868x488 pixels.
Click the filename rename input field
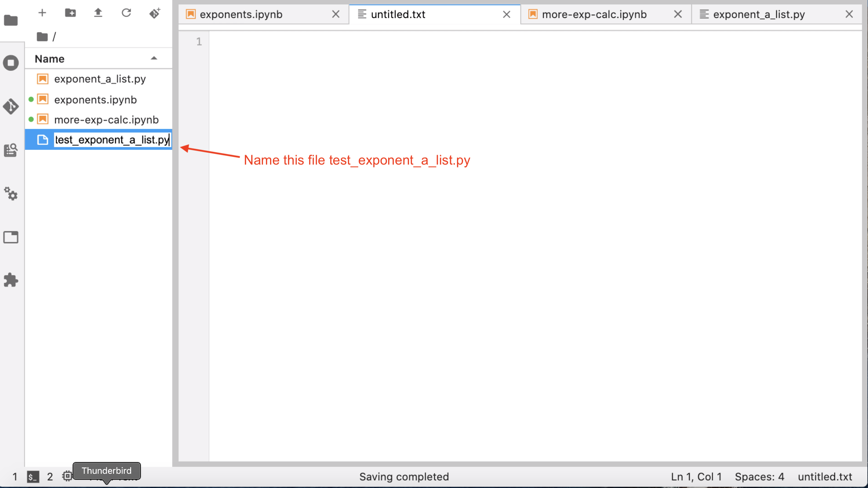(x=112, y=140)
